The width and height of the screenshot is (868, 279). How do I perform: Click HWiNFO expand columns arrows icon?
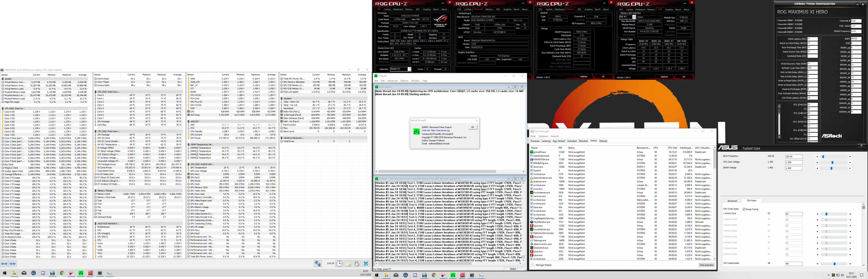pyautogui.click(x=4, y=264)
